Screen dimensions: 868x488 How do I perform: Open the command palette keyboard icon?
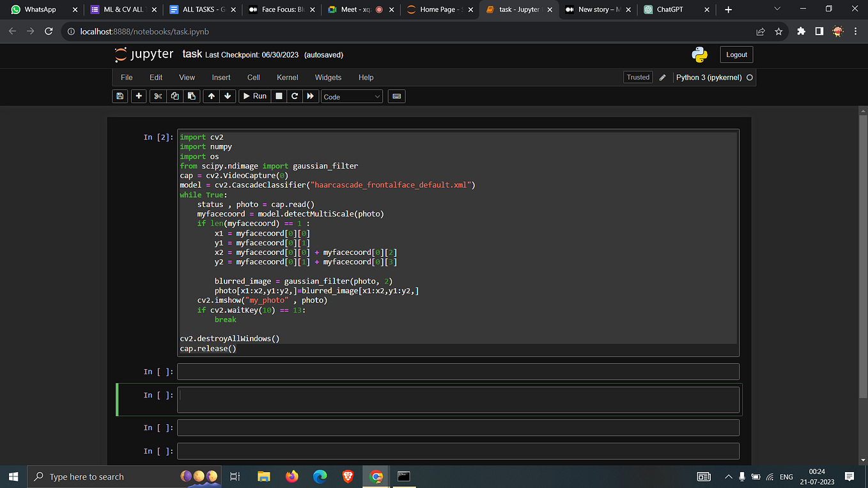click(x=396, y=96)
